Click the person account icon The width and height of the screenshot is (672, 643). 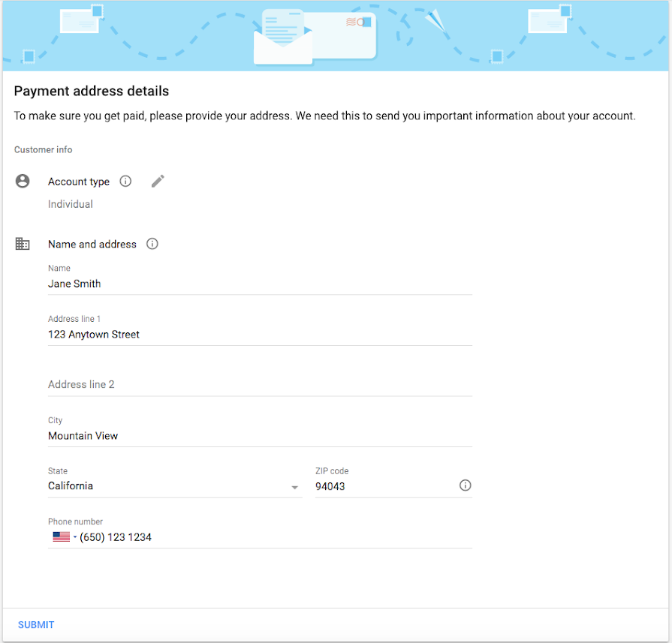23,182
